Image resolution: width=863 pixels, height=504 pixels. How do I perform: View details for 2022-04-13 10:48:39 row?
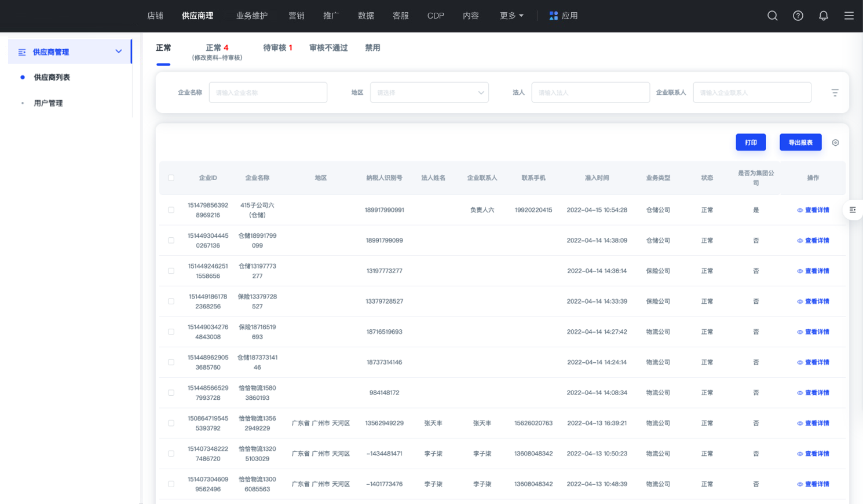pyautogui.click(x=813, y=484)
